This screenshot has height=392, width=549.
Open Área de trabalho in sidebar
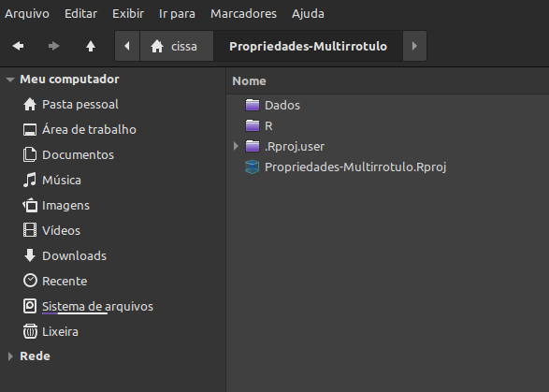coord(89,130)
